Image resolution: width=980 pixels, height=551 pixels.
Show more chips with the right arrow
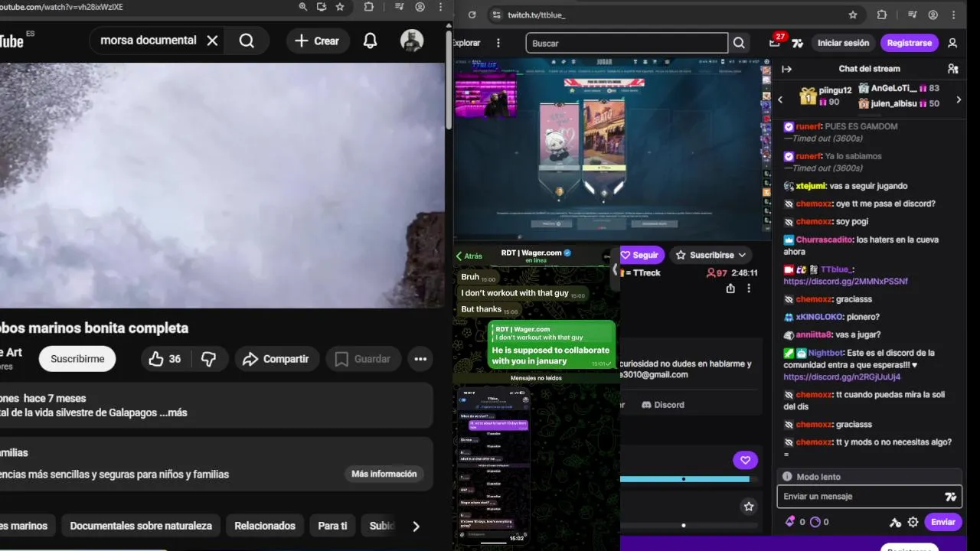point(416,526)
